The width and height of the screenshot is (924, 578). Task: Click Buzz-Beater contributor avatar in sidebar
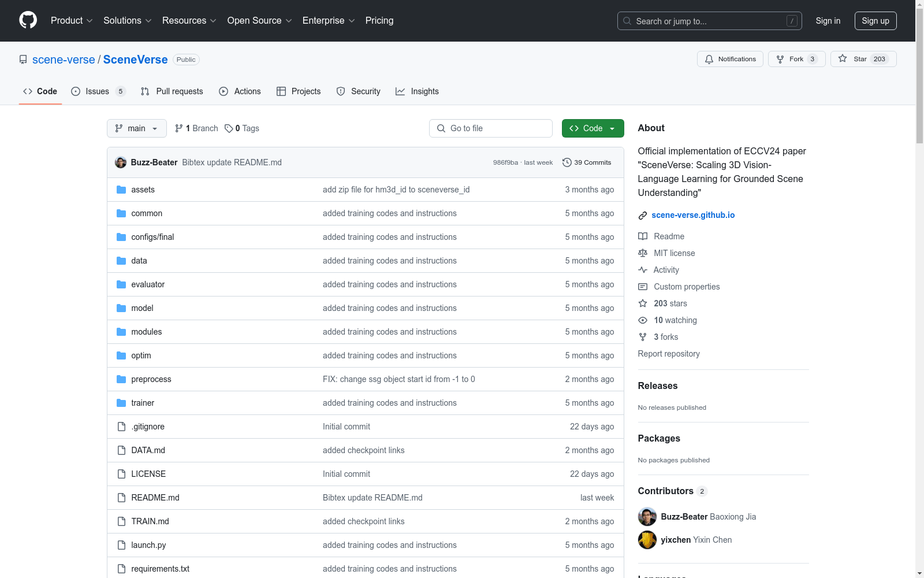(647, 517)
